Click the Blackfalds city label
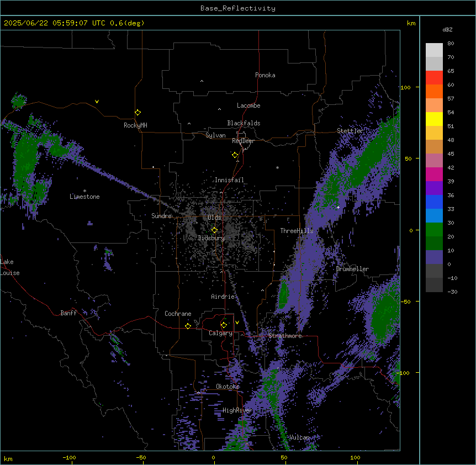This screenshot has height=465, width=476. coord(244,123)
